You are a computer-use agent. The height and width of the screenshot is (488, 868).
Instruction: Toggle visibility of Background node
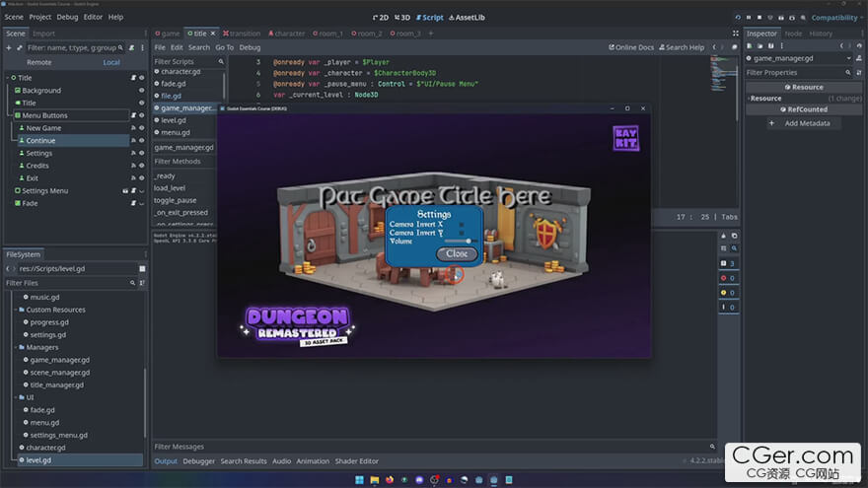point(141,91)
